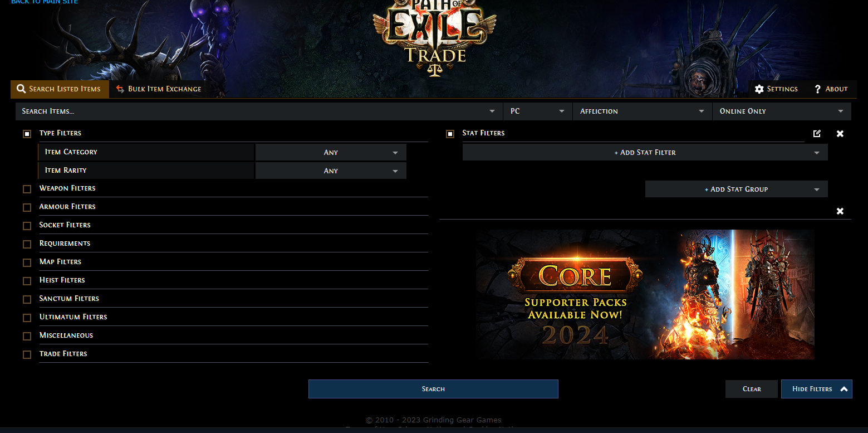Enable the Trade Filters checkbox
Screen dimensions: 868x433
click(x=27, y=354)
